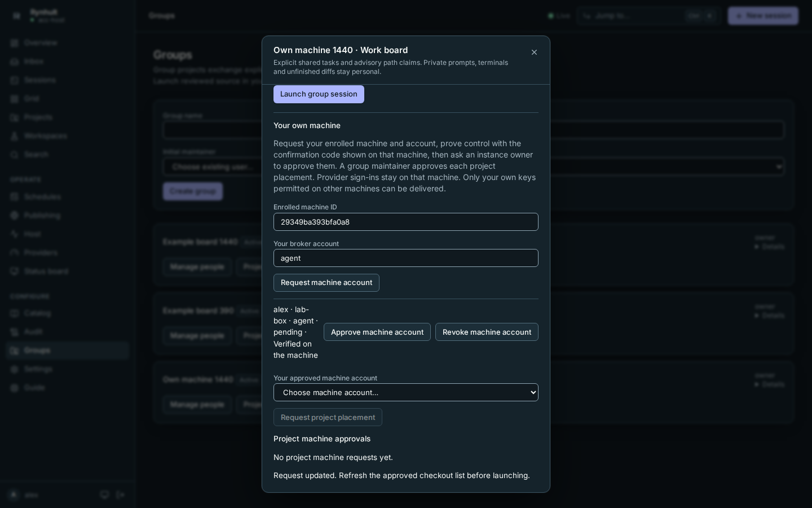Click the Host icon in the sidebar
This screenshot has width=812, height=508.
[x=15, y=234]
